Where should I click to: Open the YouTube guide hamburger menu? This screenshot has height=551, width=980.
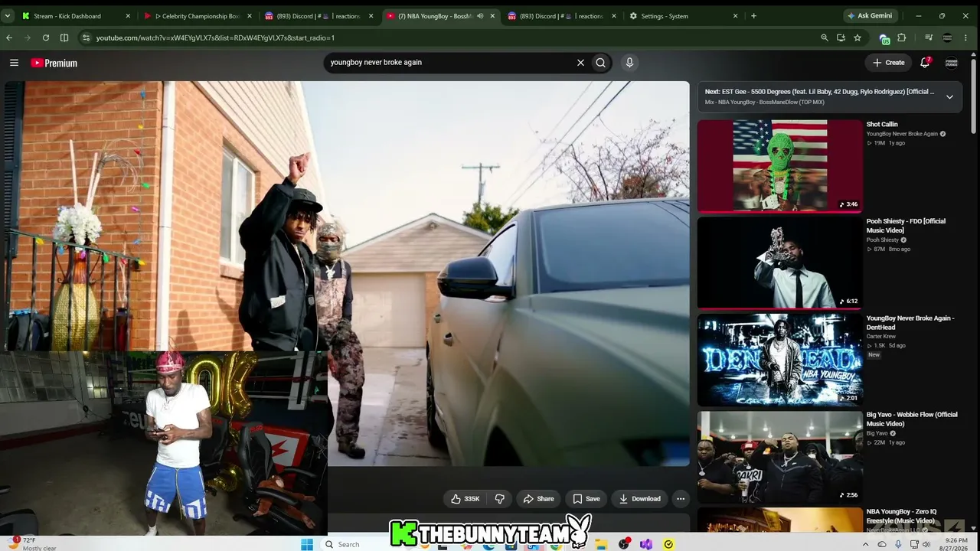pyautogui.click(x=14, y=63)
